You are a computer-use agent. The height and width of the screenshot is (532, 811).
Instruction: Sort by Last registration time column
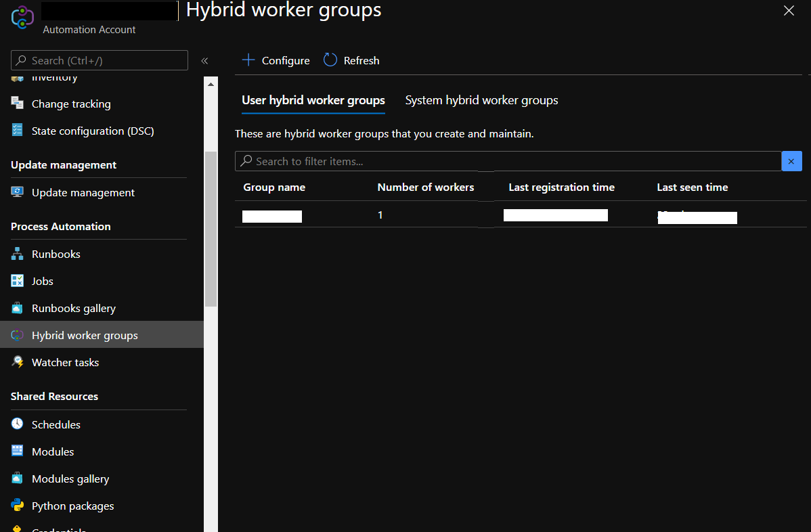(x=562, y=187)
